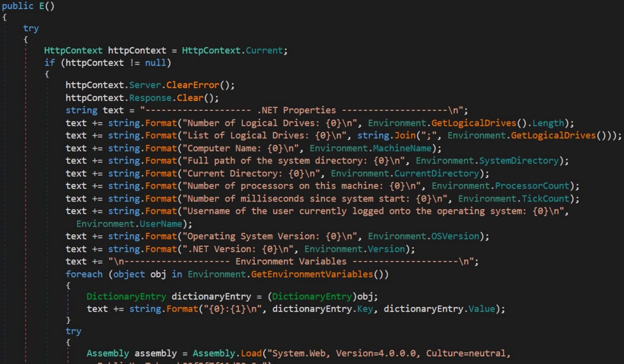Screen dimensions: 624x364
Task: Select the "SystemDirectory" property
Action: click(519, 161)
